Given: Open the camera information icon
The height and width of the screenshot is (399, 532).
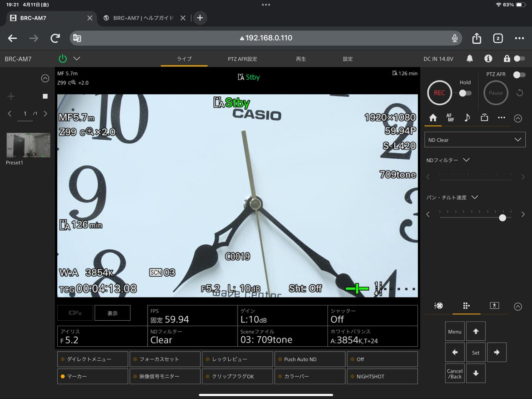Looking at the screenshot, I should pos(488,59).
